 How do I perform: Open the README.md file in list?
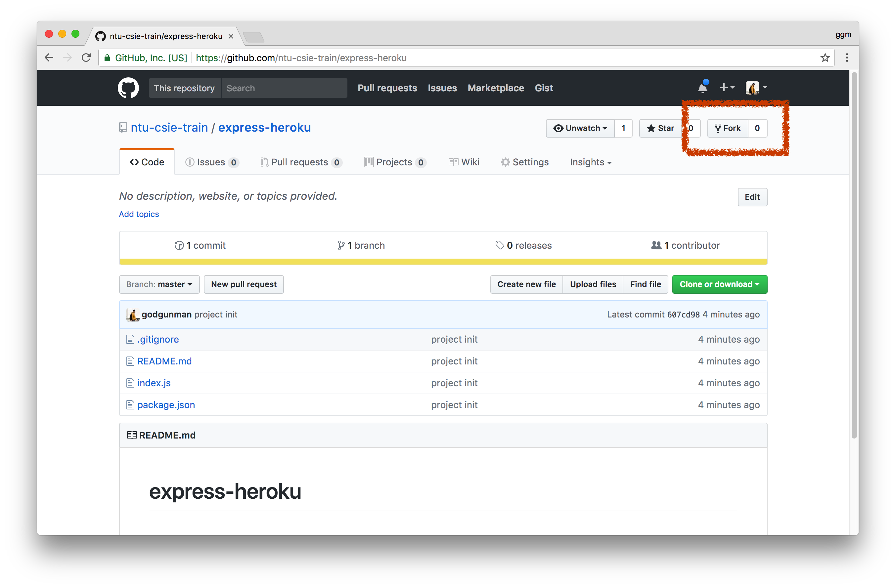pos(164,361)
